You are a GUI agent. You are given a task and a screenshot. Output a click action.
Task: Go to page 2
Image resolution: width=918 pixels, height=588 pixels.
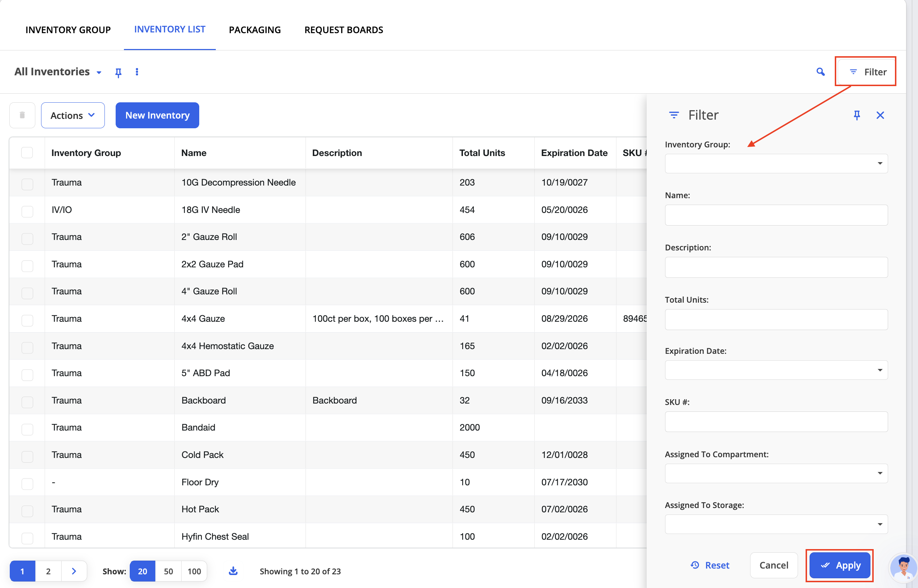48,571
